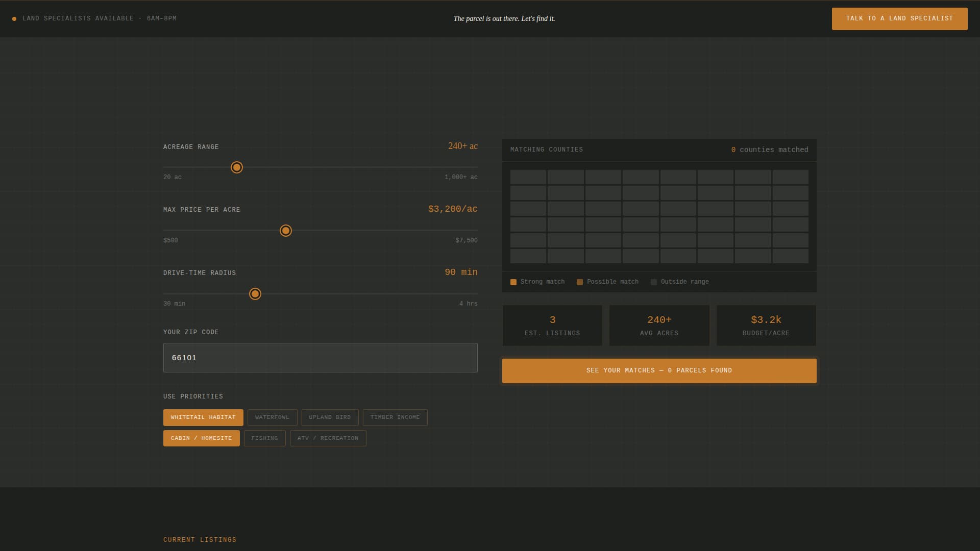Click the Budget/Acre stat card

coord(766,325)
